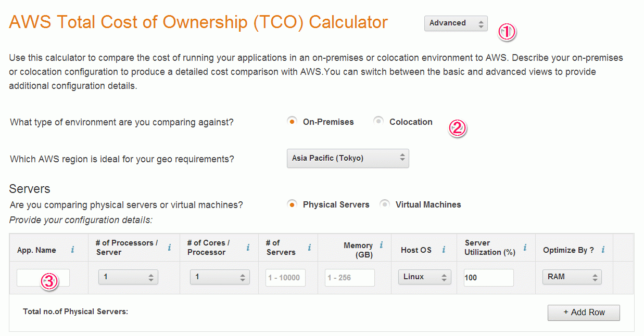
Task: Click the + Add Row button
Action: [x=584, y=313]
